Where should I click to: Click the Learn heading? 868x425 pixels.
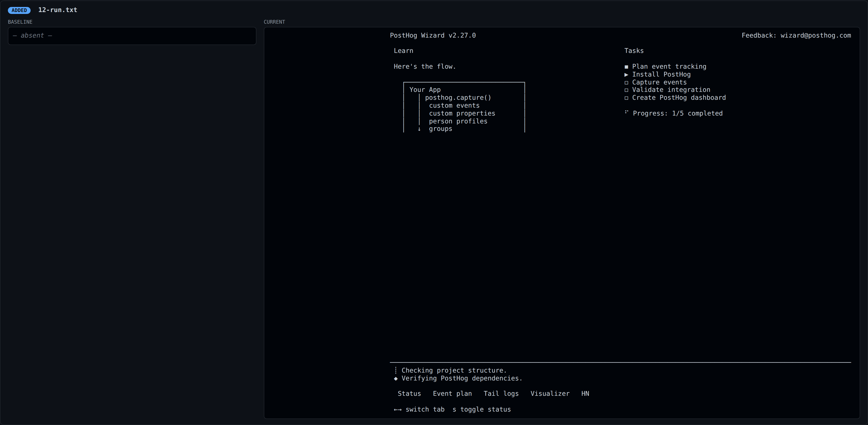pyautogui.click(x=403, y=51)
